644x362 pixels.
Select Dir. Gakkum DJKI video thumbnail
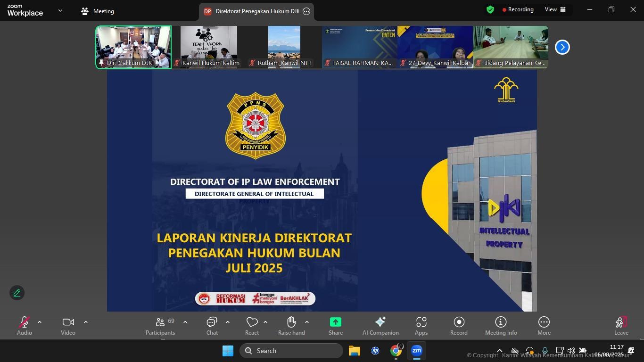pyautogui.click(x=133, y=47)
